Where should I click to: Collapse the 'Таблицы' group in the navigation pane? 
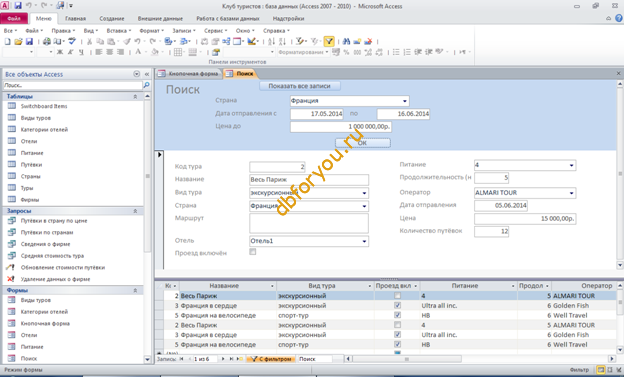point(135,96)
